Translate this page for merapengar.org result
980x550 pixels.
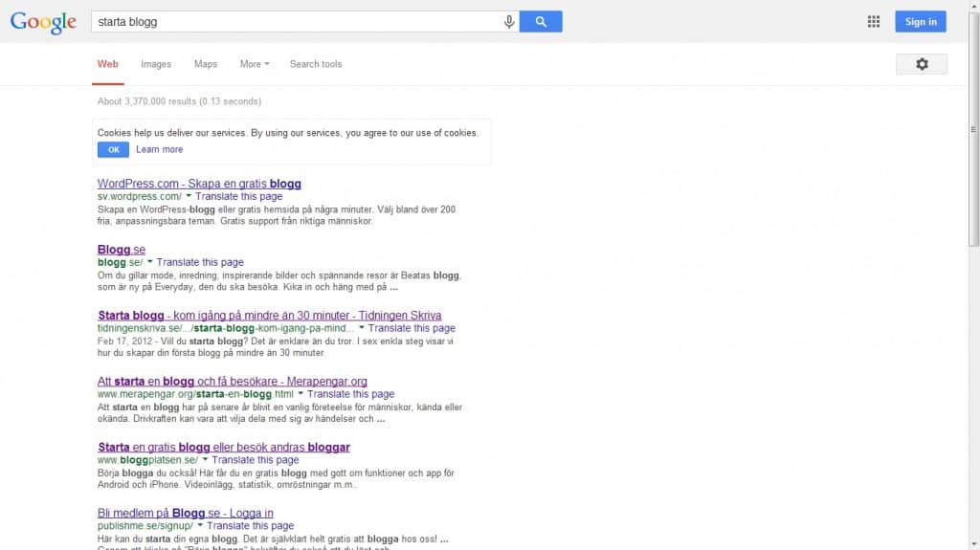point(350,394)
